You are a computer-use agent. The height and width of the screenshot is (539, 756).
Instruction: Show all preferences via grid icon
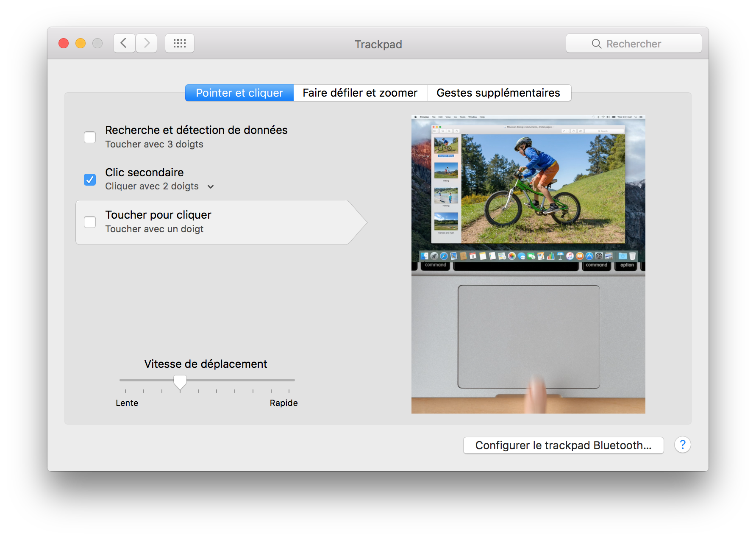180,43
